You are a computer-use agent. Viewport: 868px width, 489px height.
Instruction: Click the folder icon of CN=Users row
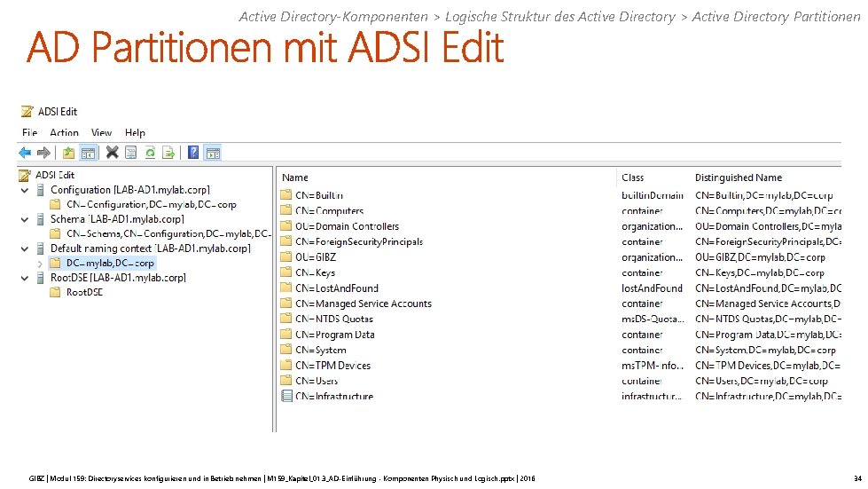pos(286,381)
